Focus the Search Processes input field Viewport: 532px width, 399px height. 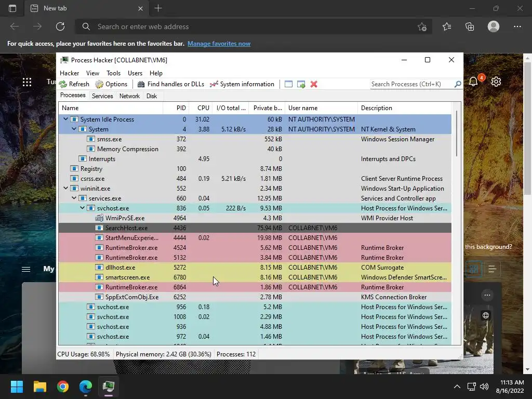coord(412,84)
